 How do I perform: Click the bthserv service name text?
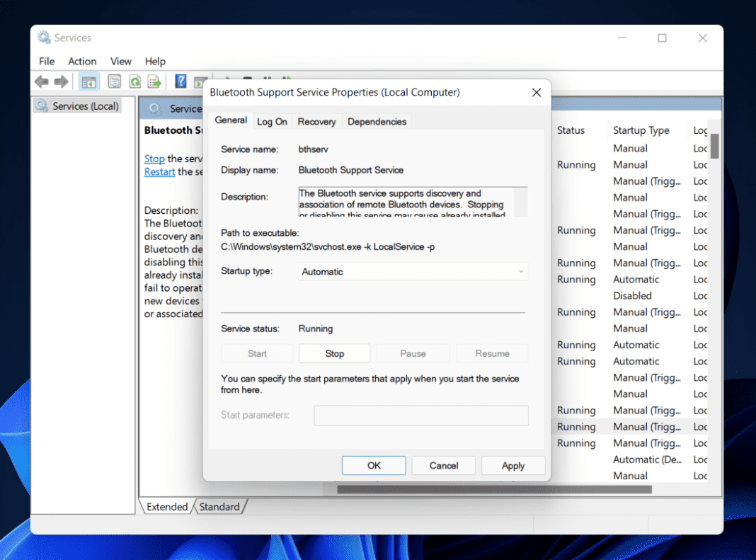point(313,149)
